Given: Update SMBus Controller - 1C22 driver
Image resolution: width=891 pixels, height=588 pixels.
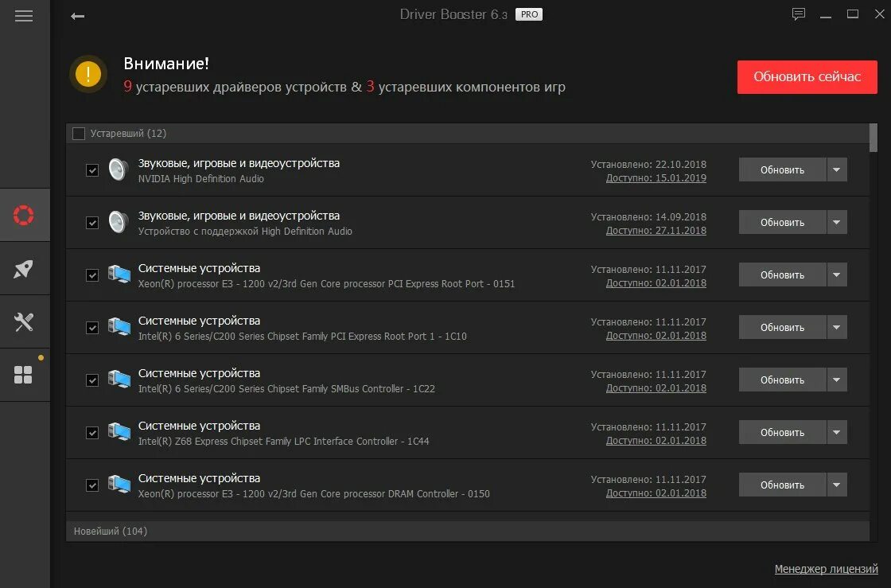Looking at the screenshot, I should [783, 380].
